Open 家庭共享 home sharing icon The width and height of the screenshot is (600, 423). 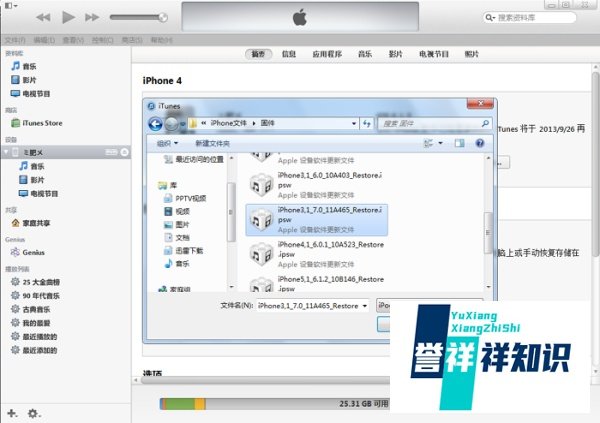tap(15, 223)
